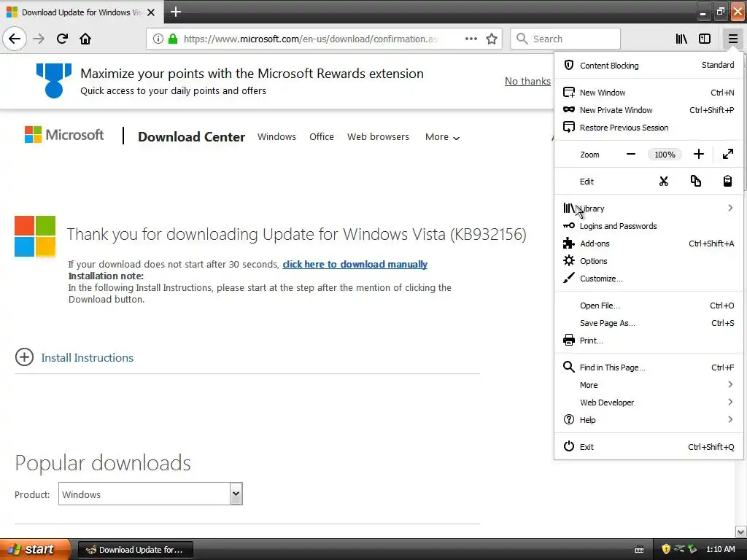Image resolution: width=747 pixels, height=560 pixels.
Task: Open Content Blocking settings
Action: pyautogui.click(x=649, y=65)
